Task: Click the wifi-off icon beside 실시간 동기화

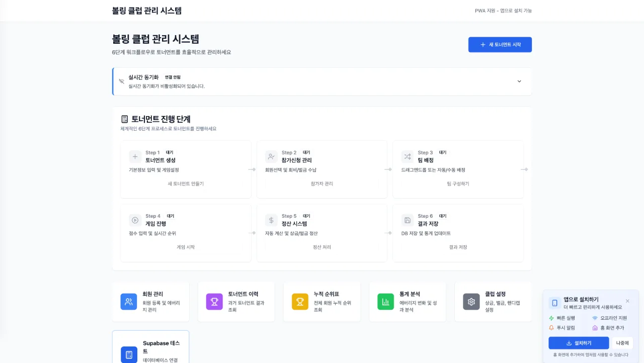Action: point(121,81)
